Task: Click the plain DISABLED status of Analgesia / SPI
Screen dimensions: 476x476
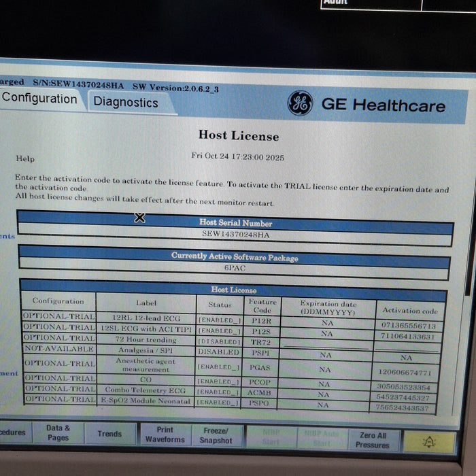Action: coord(218,352)
